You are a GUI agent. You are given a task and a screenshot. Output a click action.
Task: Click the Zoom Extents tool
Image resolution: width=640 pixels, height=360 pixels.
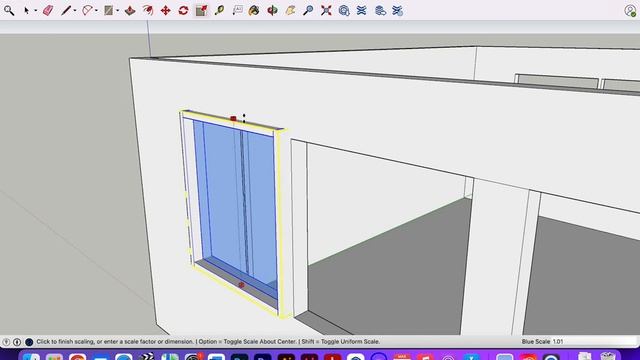coord(326,11)
